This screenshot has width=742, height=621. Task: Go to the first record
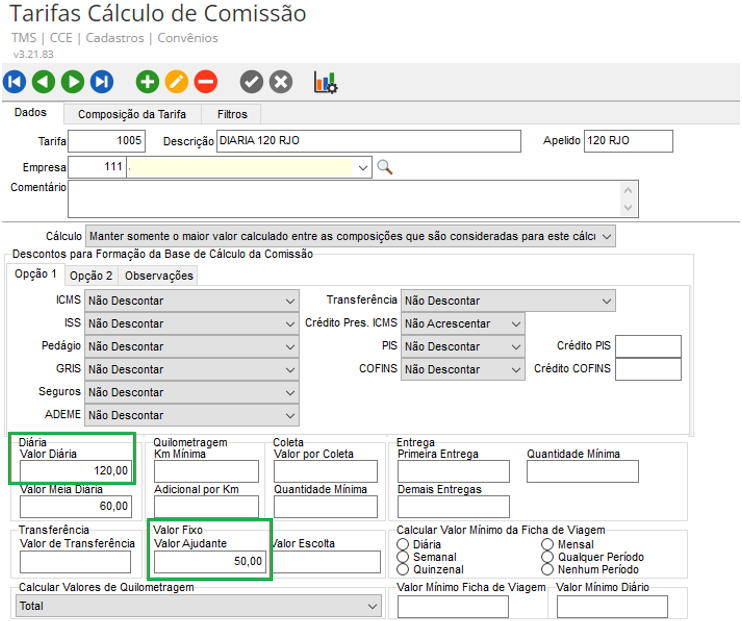point(15,82)
